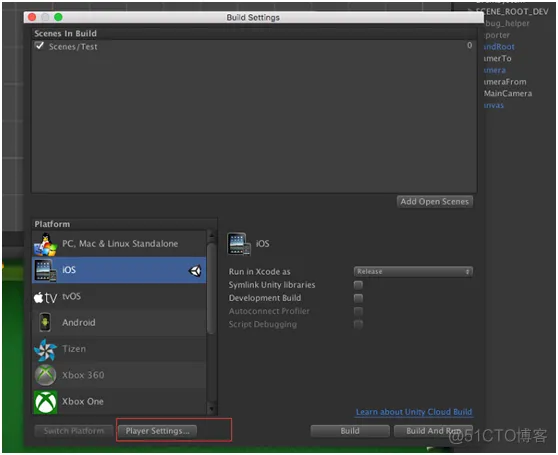Screen dimensions: 558x455
Task: Select the Xbox One platform label
Action: tap(83, 401)
